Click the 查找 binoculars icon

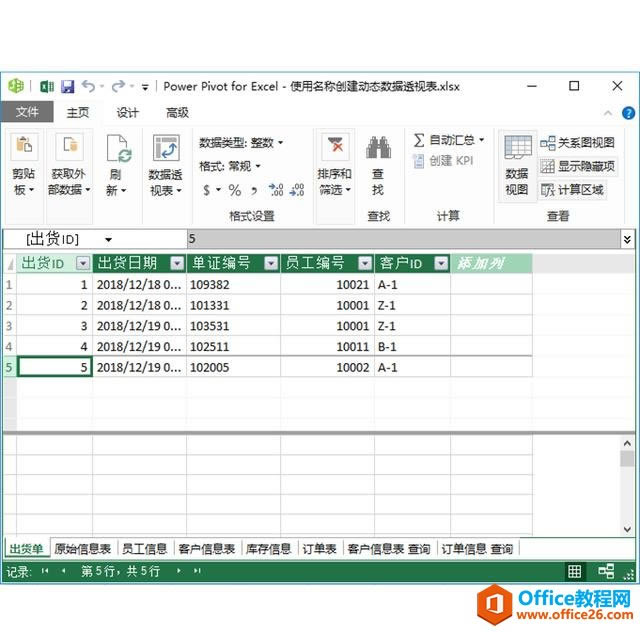378,147
